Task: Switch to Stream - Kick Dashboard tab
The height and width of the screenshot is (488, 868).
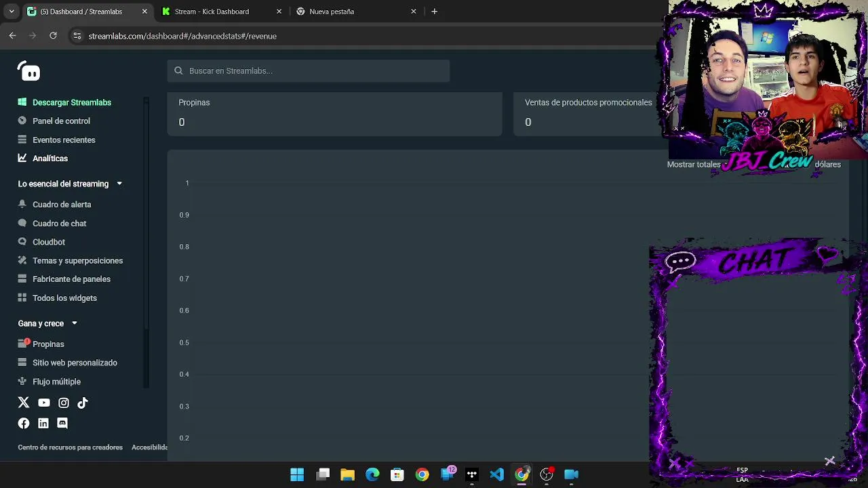Action: [x=221, y=12]
